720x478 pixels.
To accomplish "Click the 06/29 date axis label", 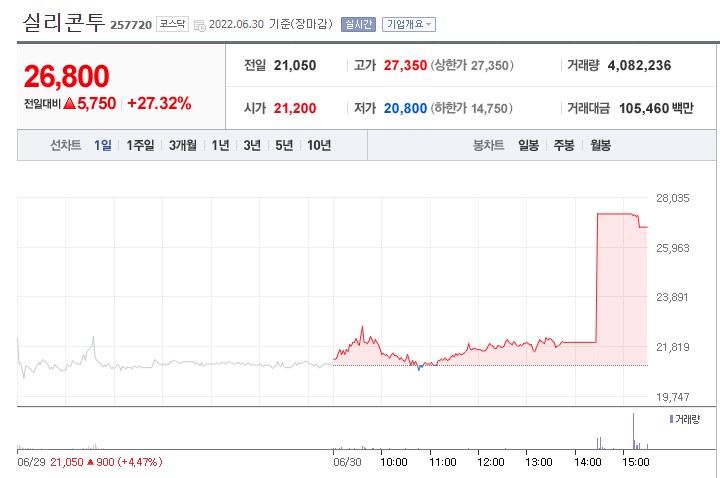I will (31, 462).
